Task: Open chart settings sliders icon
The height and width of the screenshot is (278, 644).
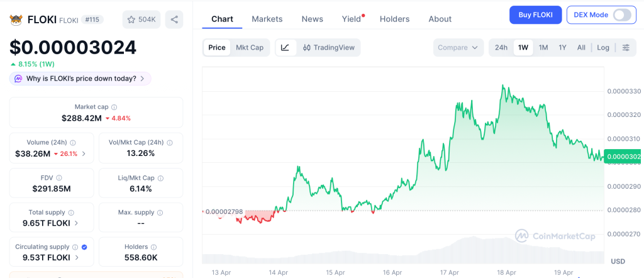Action: tap(625, 48)
